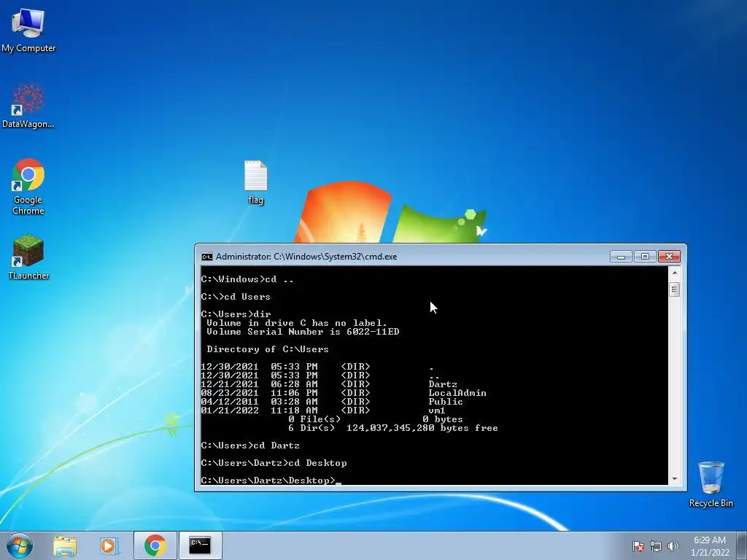Click the '124,037,345,280 bytes free' text
The width and height of the screenshot is (747, 560).
422,428
